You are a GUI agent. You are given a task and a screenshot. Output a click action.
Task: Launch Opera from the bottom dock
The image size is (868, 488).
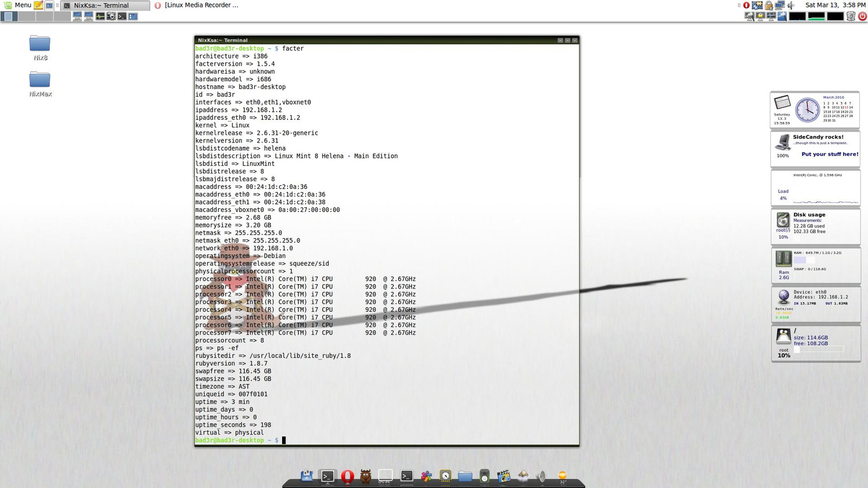(348, 476)
